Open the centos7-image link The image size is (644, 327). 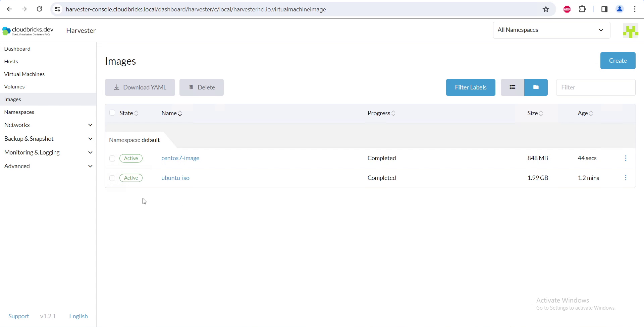pyautogui.click(x=180, y=158)
